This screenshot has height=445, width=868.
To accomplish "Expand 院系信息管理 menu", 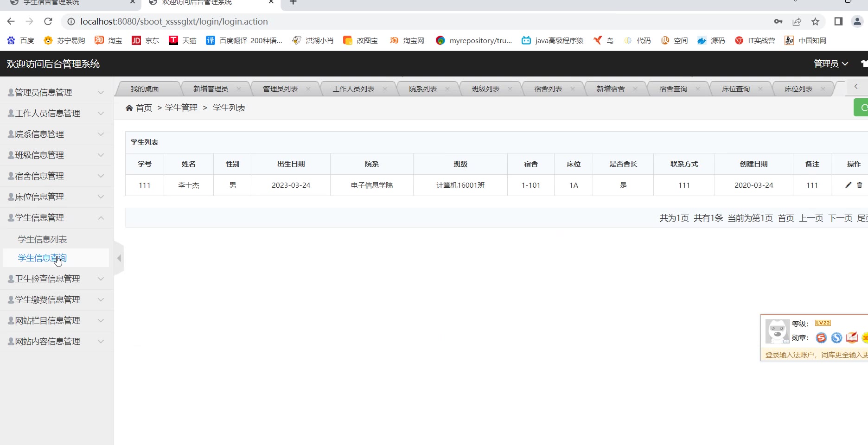I will [57, 134].
